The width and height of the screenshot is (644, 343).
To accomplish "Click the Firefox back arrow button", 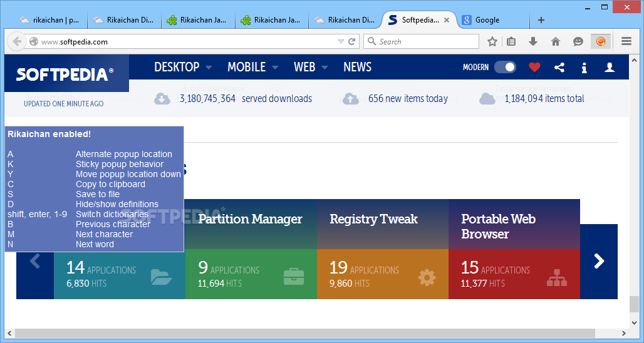I will [17, 41].
